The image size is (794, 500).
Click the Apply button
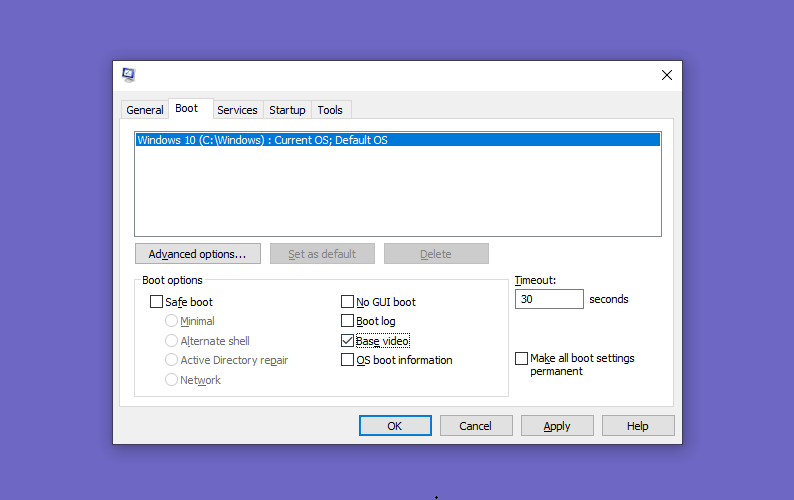tap(557, 426)
